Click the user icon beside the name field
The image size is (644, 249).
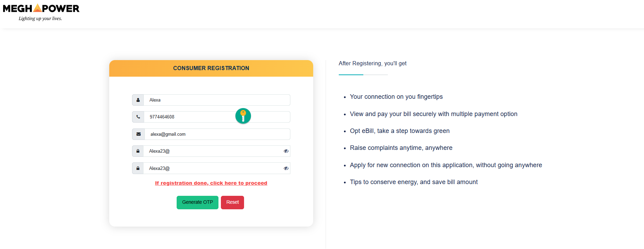pos(138,100)
